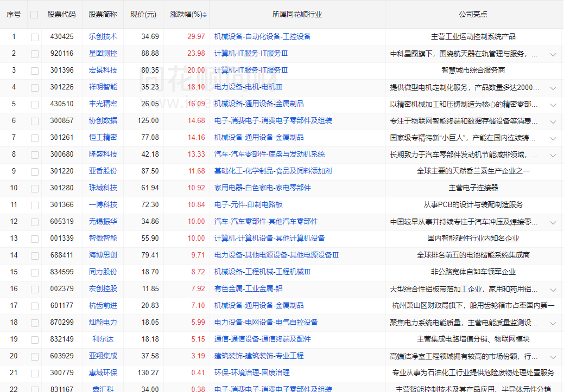Open stock link 惠城环保
This screenshot has height=392, width=570.
click(x=103, y=372)
